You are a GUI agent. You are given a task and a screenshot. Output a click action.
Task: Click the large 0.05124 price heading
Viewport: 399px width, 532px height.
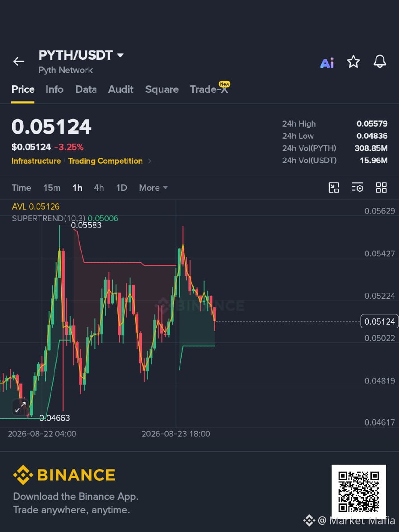51,127
